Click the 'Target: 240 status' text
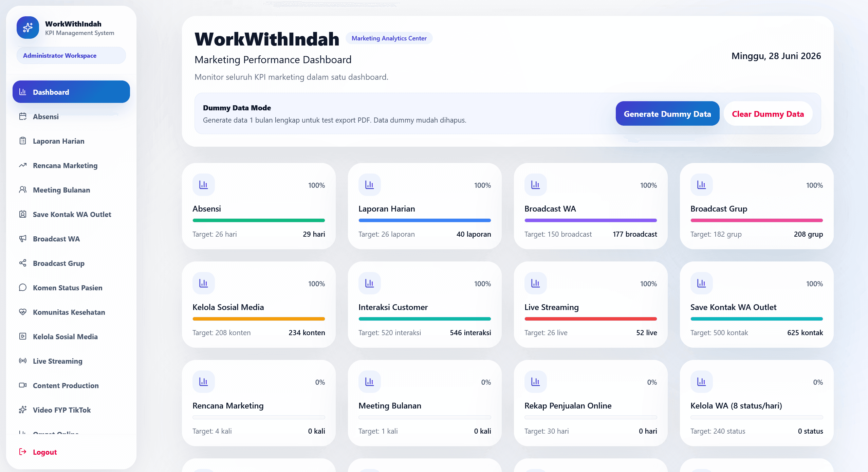The image size is (868, 472). pyautogui.click(x=718, y=431)
